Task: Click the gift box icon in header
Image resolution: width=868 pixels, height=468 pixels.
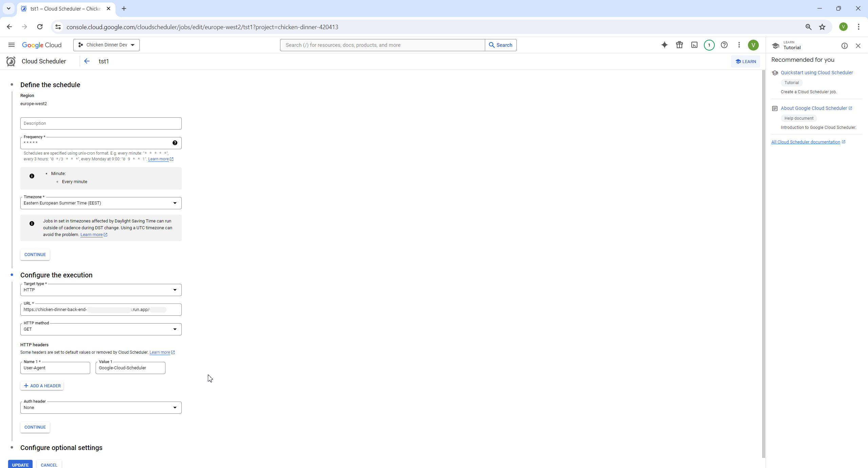Action: click(679, 45)
